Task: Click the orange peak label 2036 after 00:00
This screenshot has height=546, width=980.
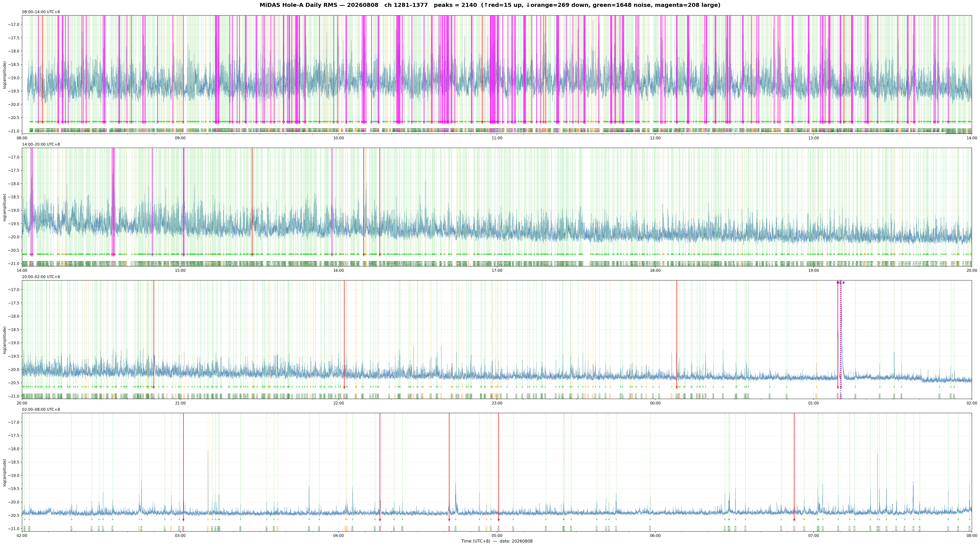Action: 672,396
